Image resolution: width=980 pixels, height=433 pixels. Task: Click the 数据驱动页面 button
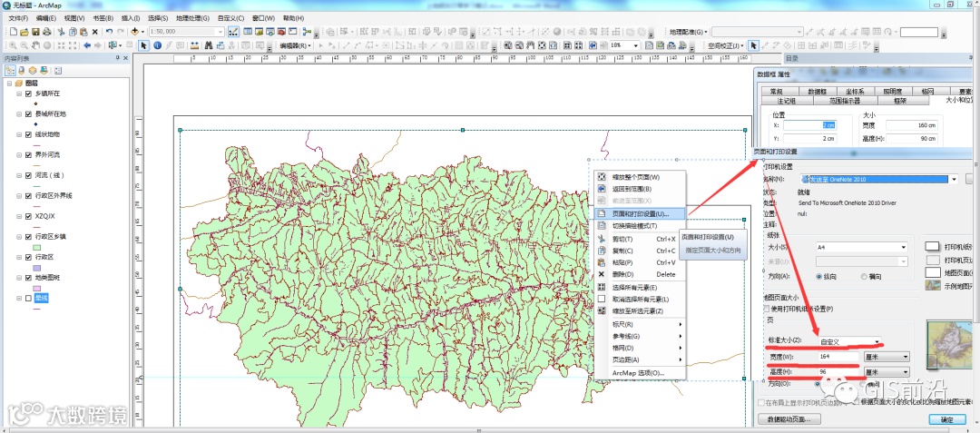(x=789, y=418)
